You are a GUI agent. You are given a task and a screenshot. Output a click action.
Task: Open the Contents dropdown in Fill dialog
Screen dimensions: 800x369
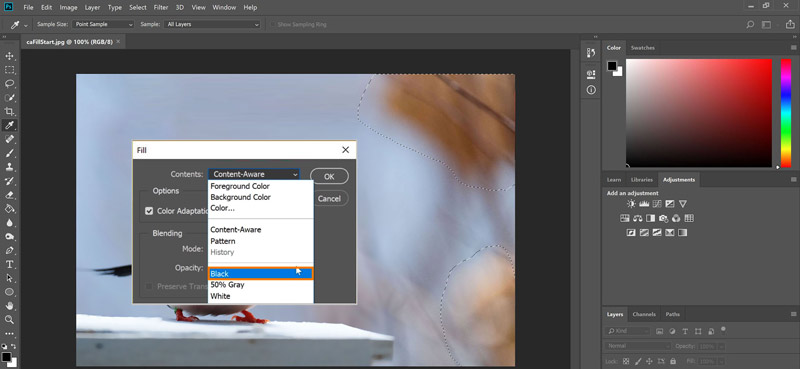[x=254, y=174]
